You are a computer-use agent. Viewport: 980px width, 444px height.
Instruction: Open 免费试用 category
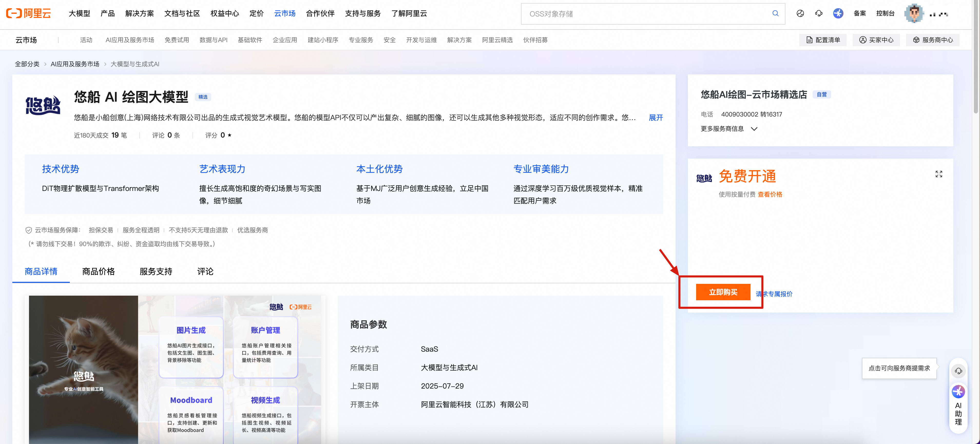pyautogui.click(x=177, y=40)
